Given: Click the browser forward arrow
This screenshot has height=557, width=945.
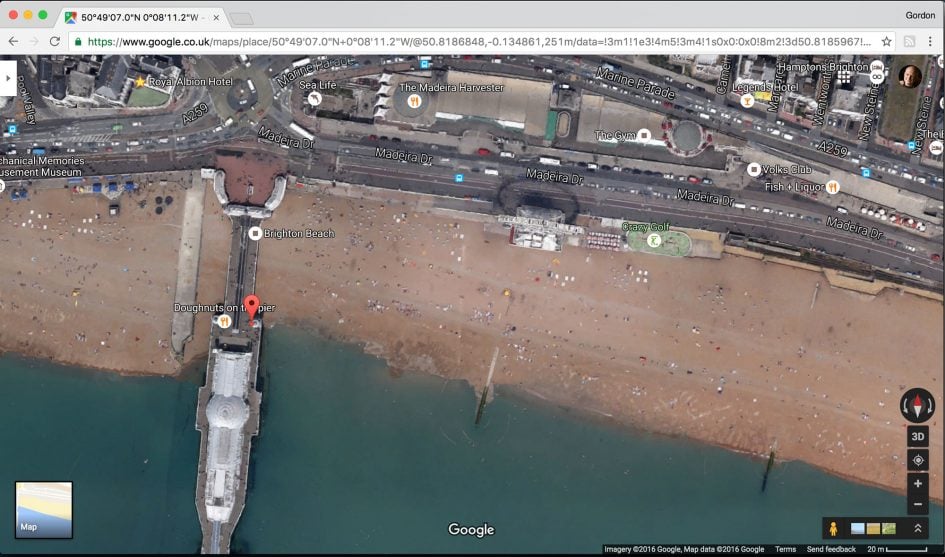Looking at the screenshot, I should (x=34, y=42).
